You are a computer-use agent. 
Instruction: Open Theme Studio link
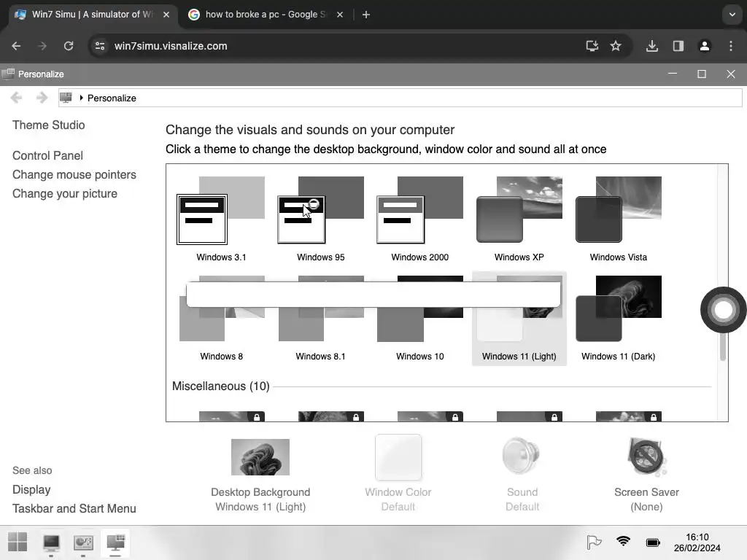tap(49, 125)
